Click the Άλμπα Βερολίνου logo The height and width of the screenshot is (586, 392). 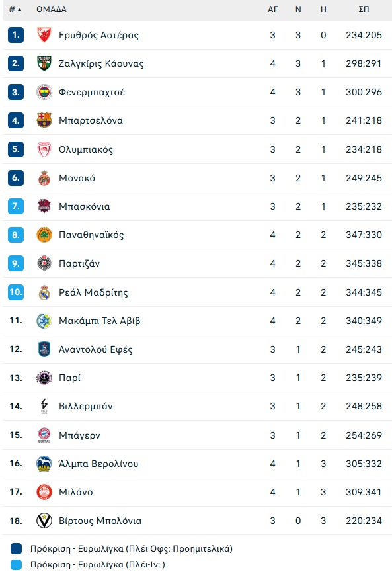[44, 464]
